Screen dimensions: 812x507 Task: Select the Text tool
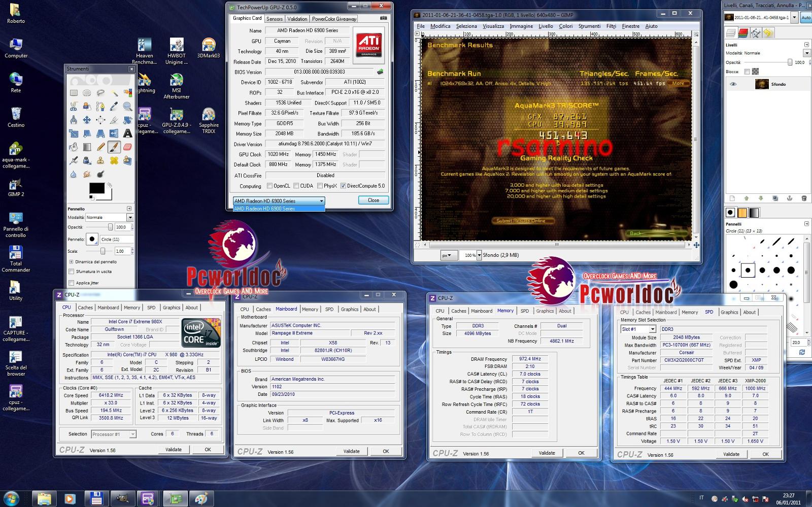pyautogui.click(x=128, y=133)
